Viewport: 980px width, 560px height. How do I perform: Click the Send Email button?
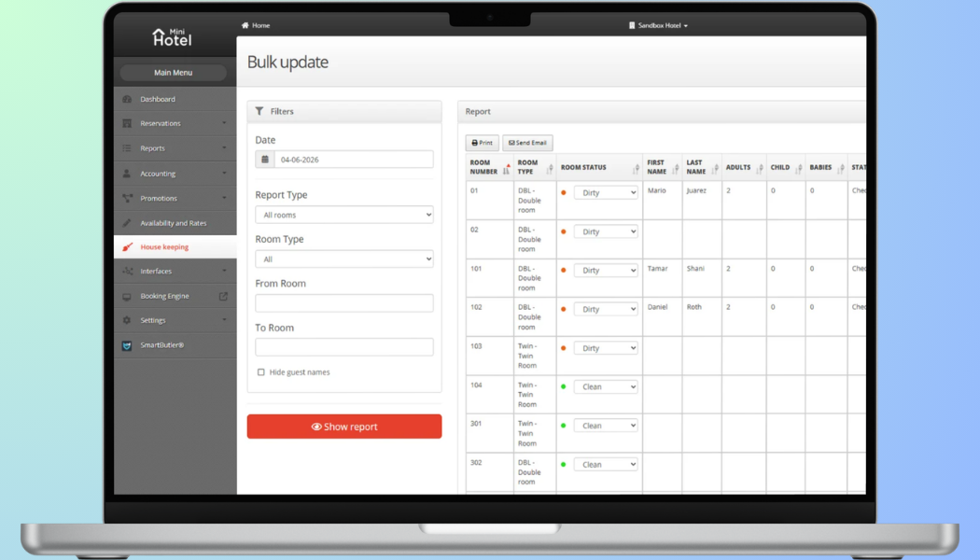527,143
